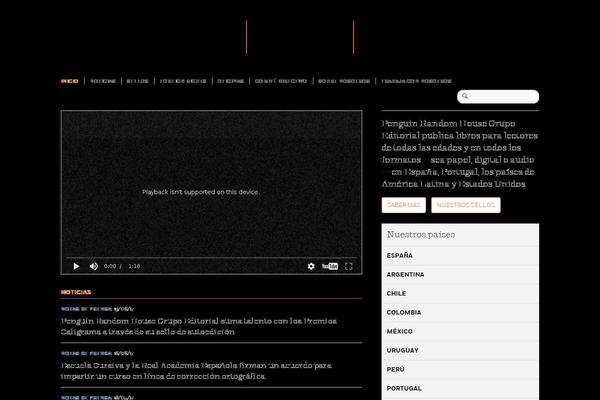
Task: Open the Oficinas menu item
Action: [x=231, y=81]
